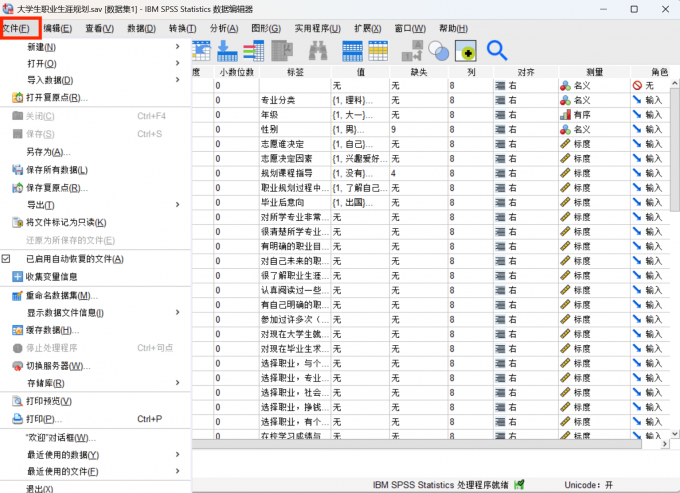
Task: Expand the 最近使用的数据(Y) submenu
Action: (177, 454)
